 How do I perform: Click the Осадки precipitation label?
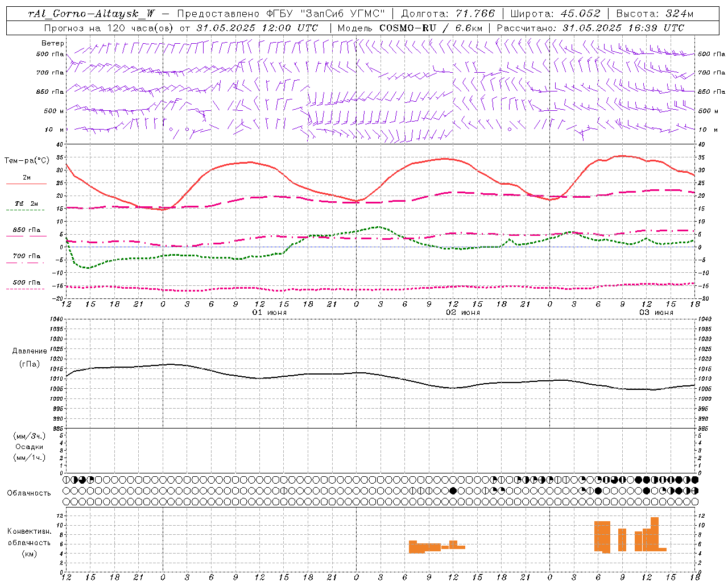[x=30, y=447]
